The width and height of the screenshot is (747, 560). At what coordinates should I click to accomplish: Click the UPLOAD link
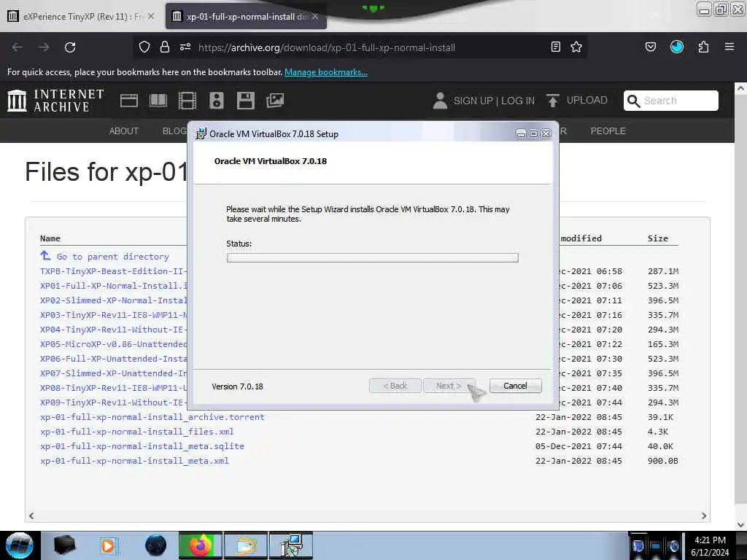pyautogui.click(x=587, y=100)
